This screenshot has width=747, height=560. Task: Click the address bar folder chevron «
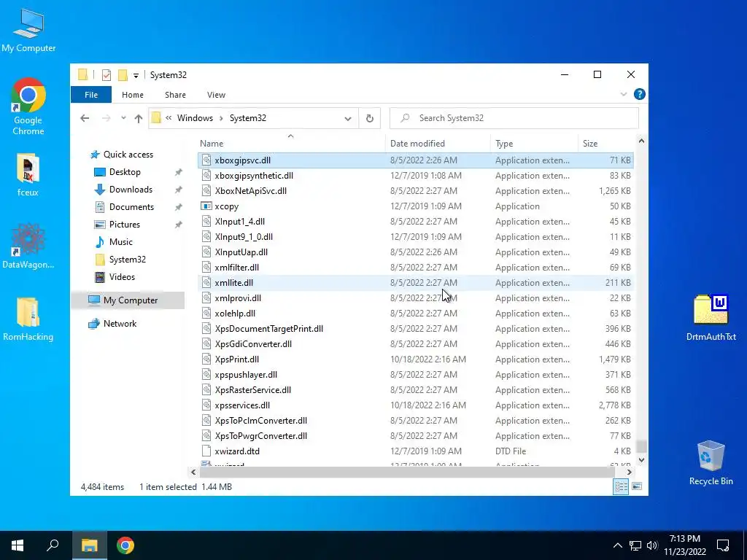click(x=169, y=118)
